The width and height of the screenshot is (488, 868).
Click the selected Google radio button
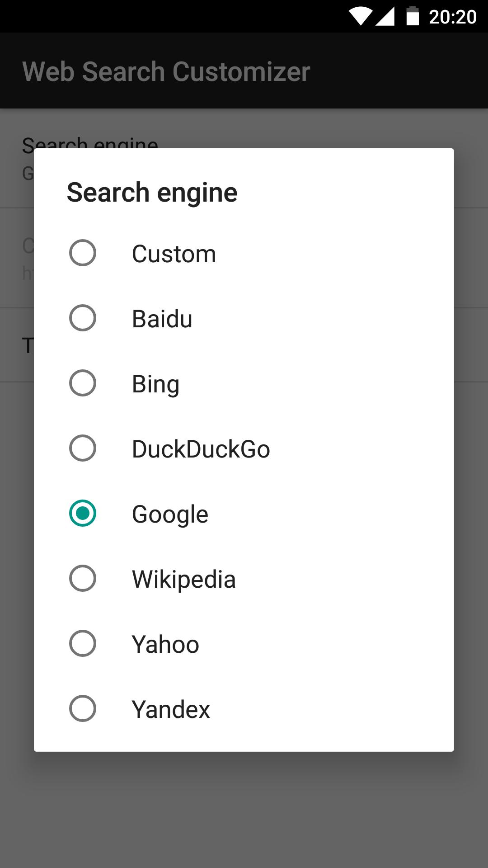click(83, 513)
